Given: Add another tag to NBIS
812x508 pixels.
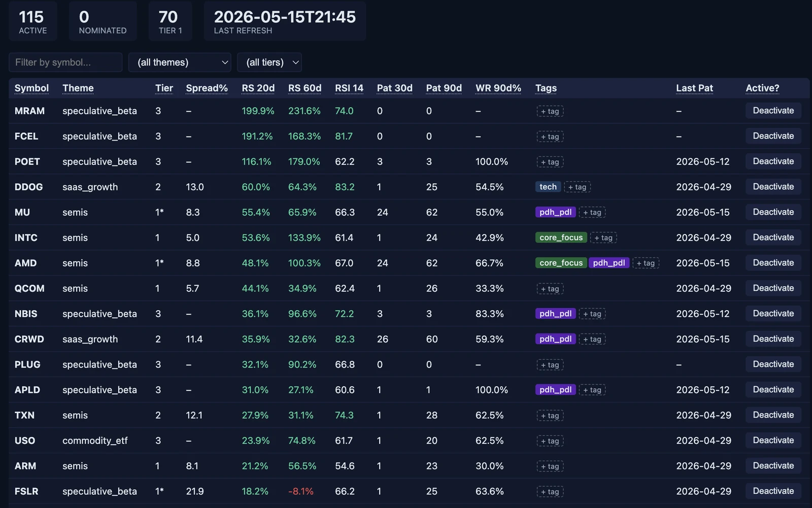Looking at the screenshot, I should pos(592,314).
